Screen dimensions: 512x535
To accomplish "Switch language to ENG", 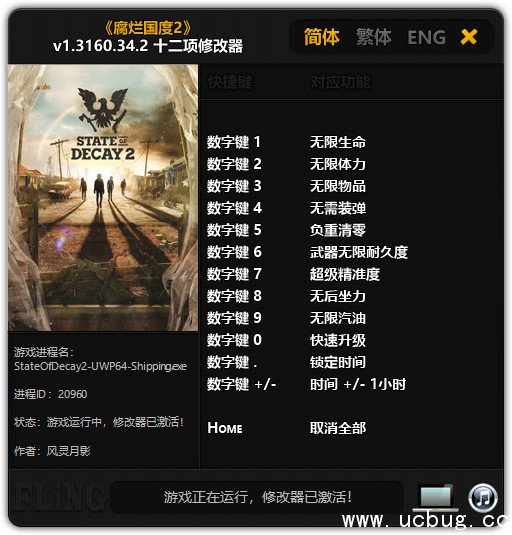I will pos(426,37).
